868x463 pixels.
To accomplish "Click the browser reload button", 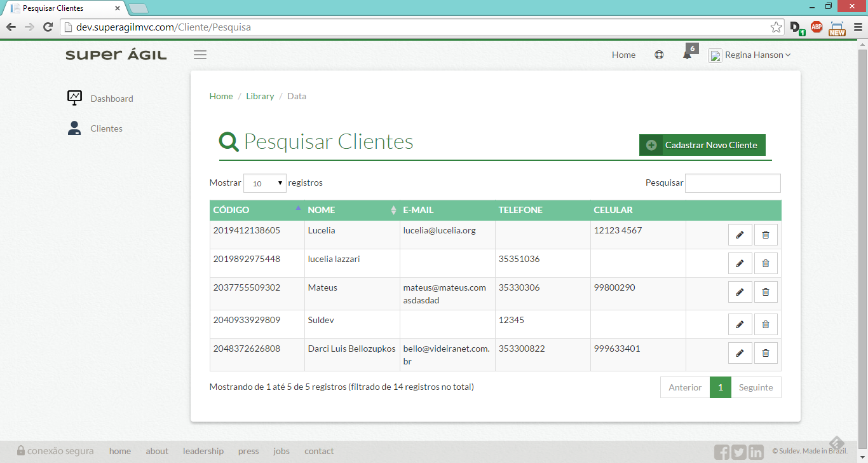I will click(x=48, y=27).
